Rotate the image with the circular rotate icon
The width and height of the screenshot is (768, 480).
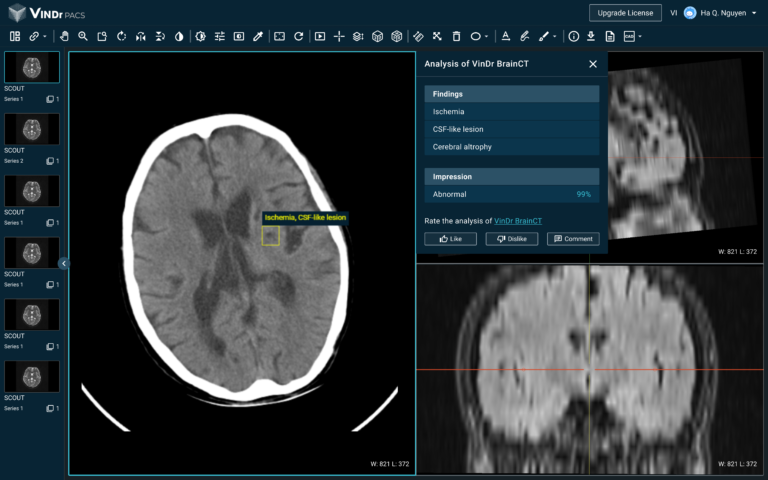[121, 36]
